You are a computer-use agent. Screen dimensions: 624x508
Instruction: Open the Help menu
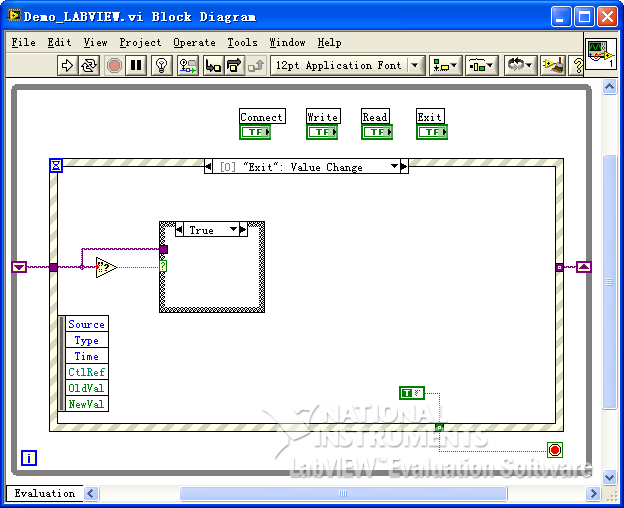point(330,43)
